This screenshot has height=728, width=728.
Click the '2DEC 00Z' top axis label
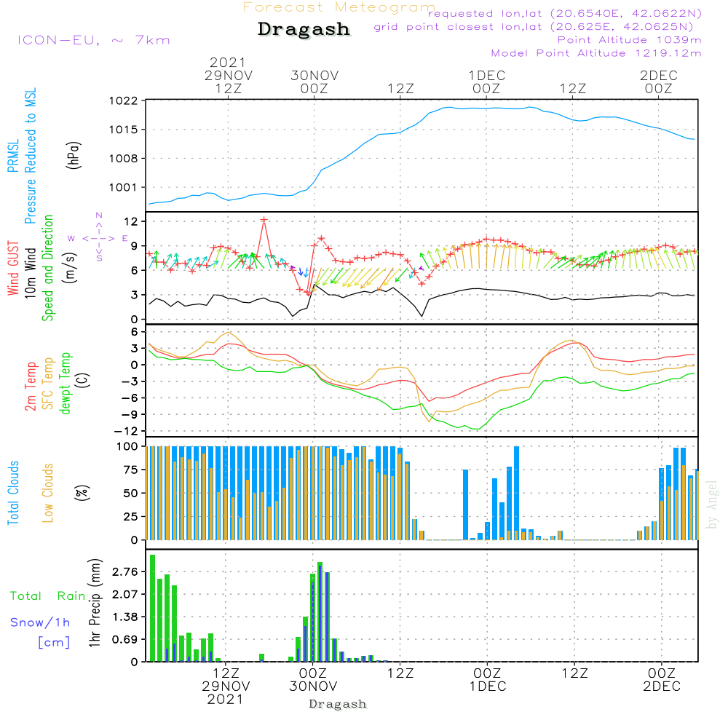(658, 82)
